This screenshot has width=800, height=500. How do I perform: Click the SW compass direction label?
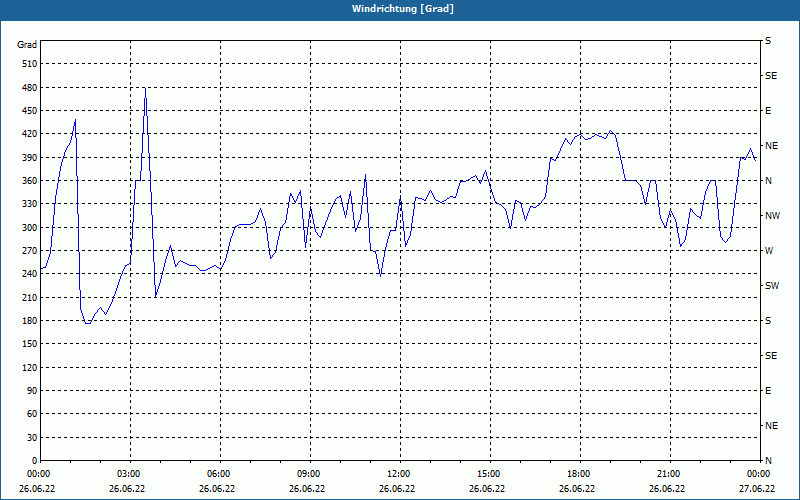point(772,286)
